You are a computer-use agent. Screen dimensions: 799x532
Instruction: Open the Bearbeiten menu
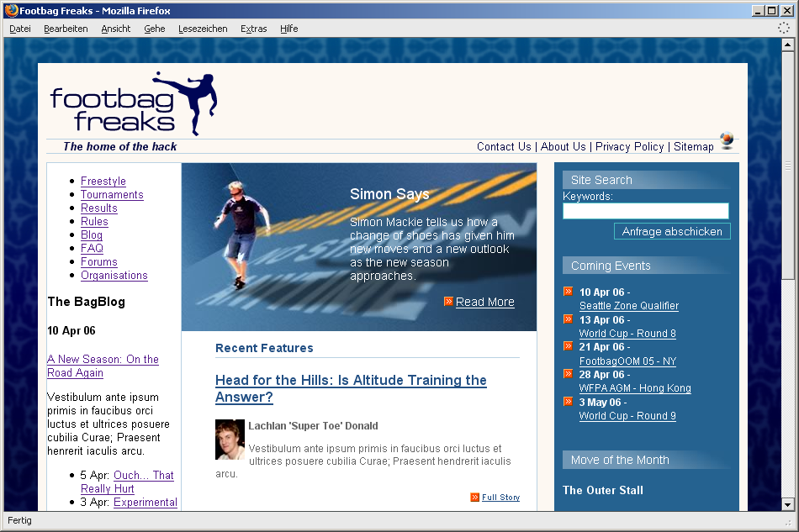[66, 29]
